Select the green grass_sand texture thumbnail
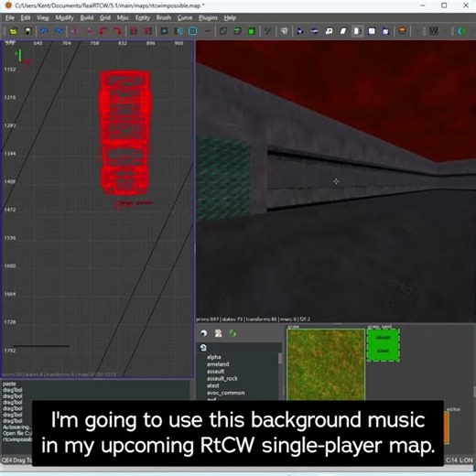 pos(384,345)
